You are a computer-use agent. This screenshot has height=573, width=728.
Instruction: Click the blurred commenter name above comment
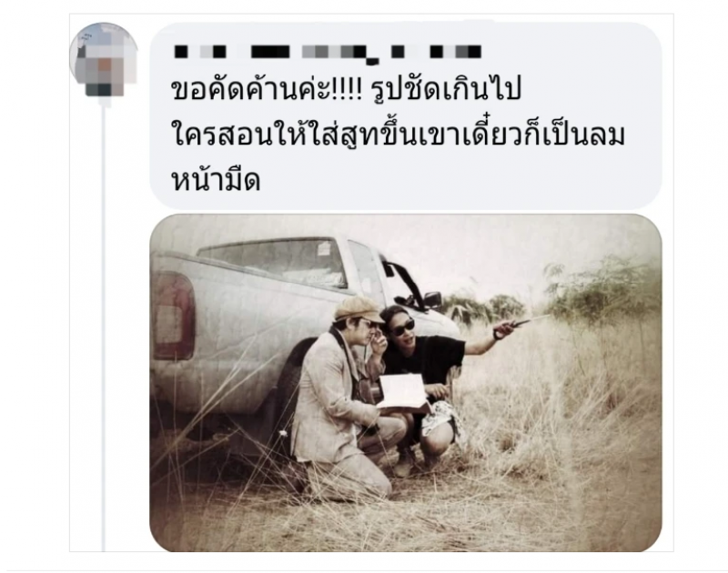328,52
